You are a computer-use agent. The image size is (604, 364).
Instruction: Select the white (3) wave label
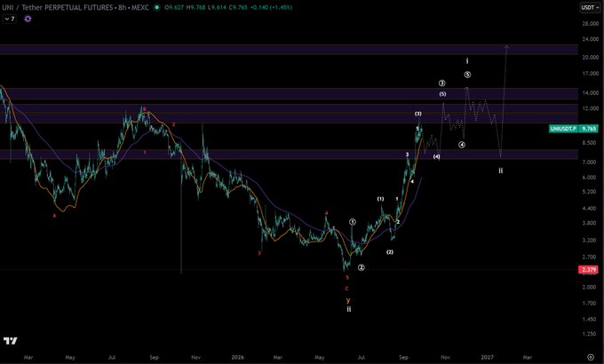[418, 114]
